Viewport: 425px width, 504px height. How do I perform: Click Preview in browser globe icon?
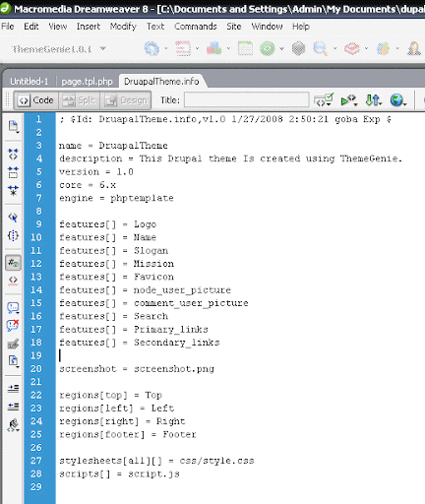pyautogui.click(x=398, y=99)
